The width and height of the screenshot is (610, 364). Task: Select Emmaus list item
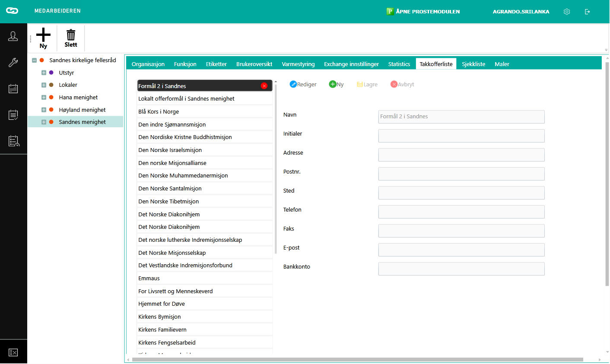(x=205, y=279)
